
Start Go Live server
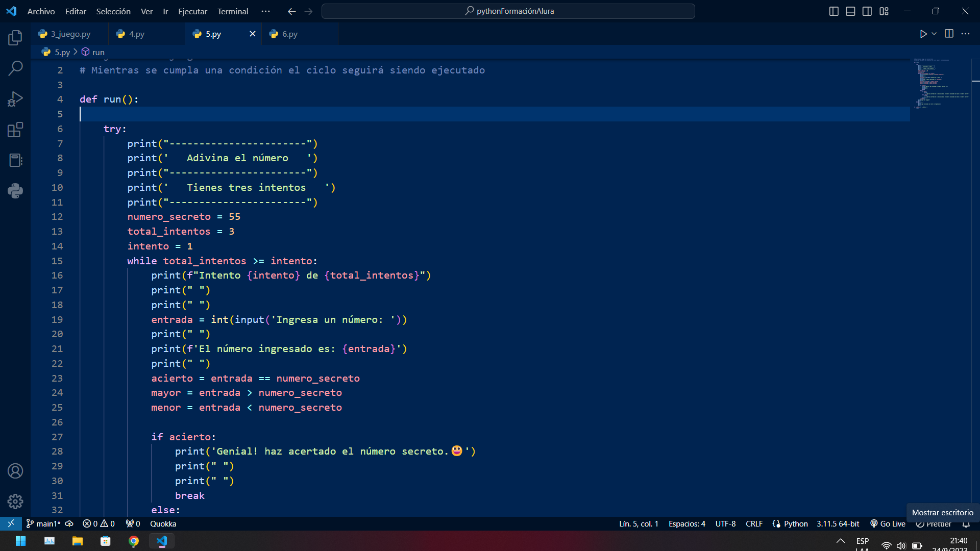(888, 523)
